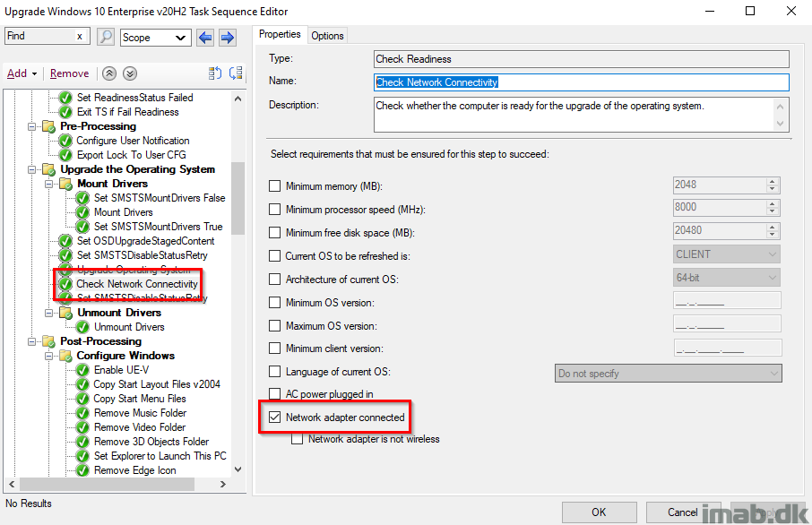Select the Set Explorer to Launch This PC step

pyautogui.click(x=160, y=456)
